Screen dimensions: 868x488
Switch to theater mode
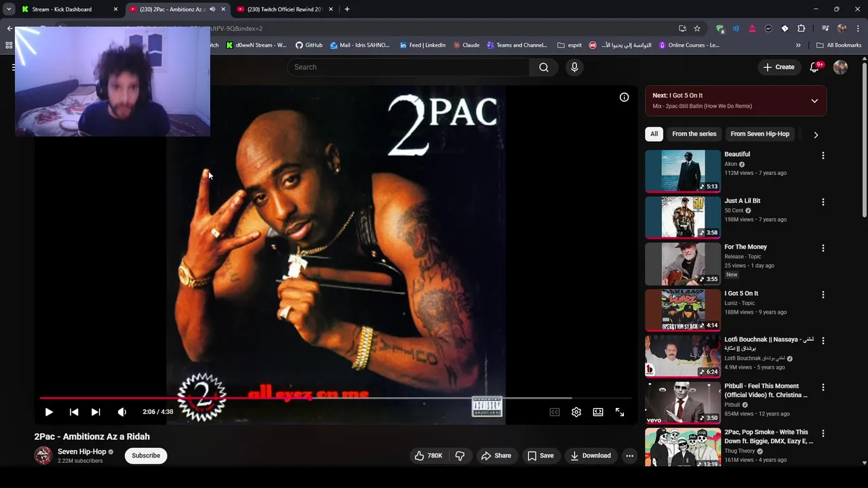(598, 412)
